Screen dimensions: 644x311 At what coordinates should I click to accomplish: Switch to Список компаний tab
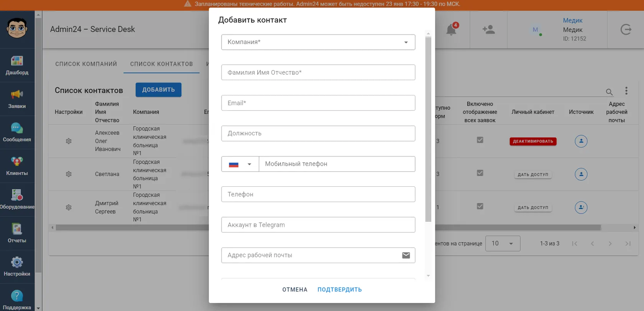coord(86,64)
